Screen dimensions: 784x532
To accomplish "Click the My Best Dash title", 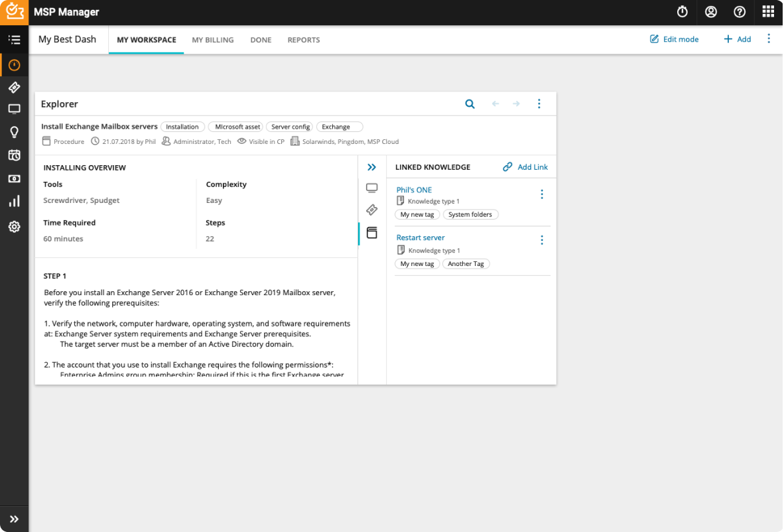I will coord(67,39).
